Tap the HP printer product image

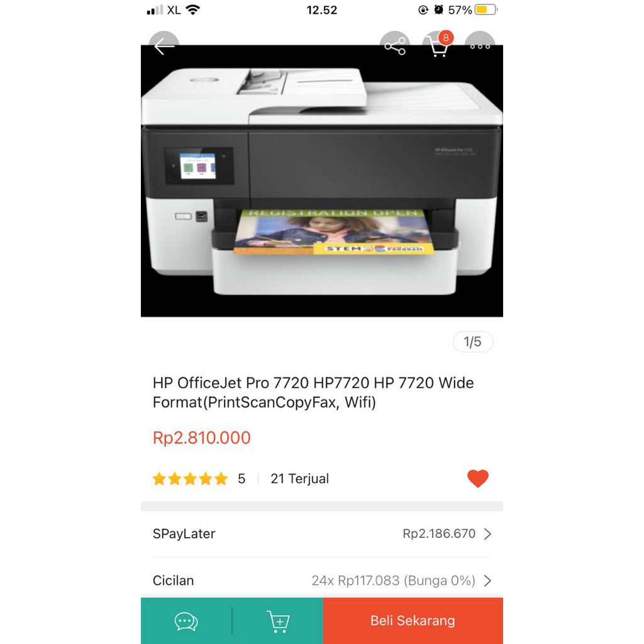point(322,180)
